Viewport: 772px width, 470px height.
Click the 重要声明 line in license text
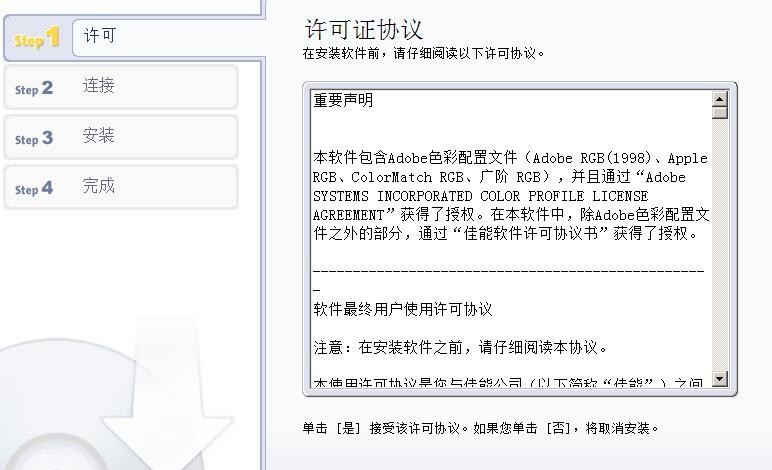(343, 100)
